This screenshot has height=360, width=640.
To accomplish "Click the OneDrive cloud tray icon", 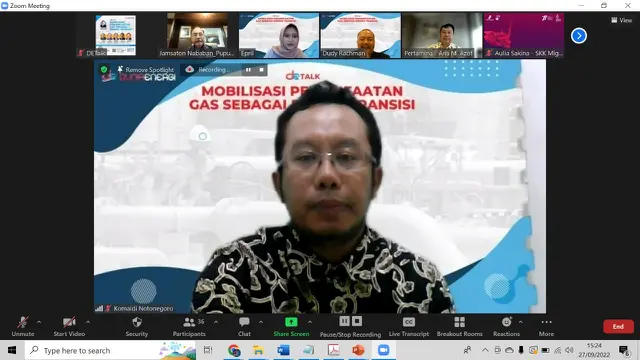I will 509,350.
